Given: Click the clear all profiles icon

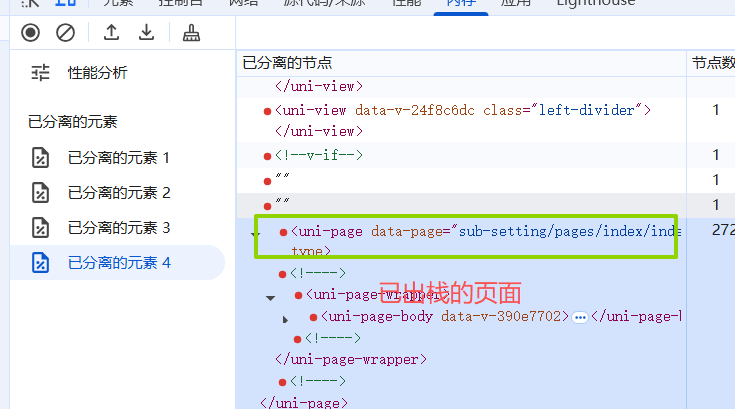Looking at the screenshot, I should pyautogui.click(x=65, y=33).
